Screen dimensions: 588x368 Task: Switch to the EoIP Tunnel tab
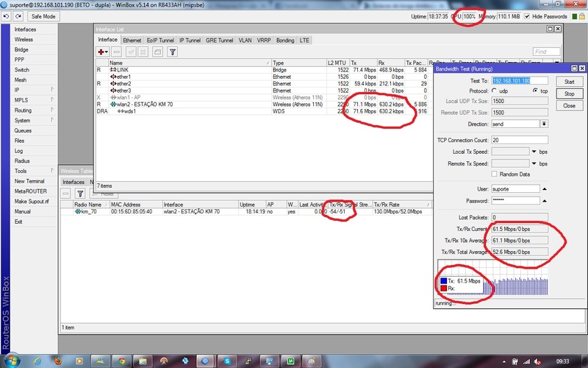tap(160, 40)
